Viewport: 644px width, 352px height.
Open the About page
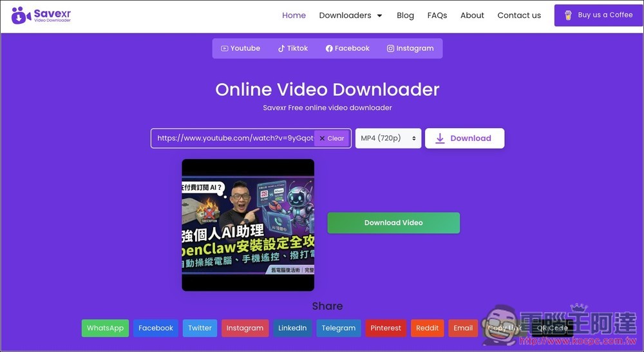[x=472, y=15]
